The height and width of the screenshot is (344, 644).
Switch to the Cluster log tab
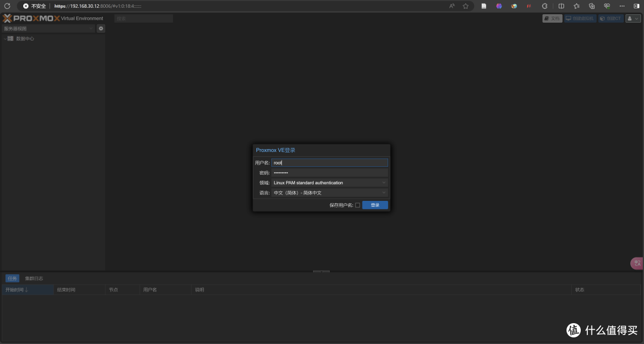34,278
